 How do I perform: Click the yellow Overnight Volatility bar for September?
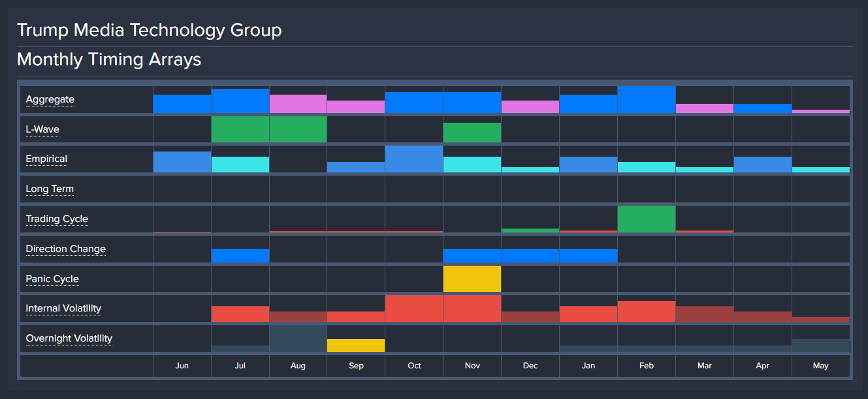[356, 345]
